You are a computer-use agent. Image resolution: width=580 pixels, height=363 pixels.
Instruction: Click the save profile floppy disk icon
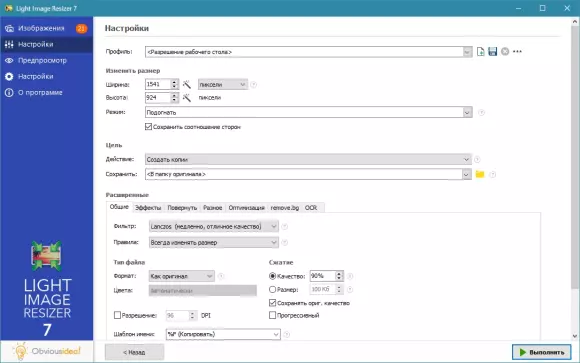(x=492, y=52)
